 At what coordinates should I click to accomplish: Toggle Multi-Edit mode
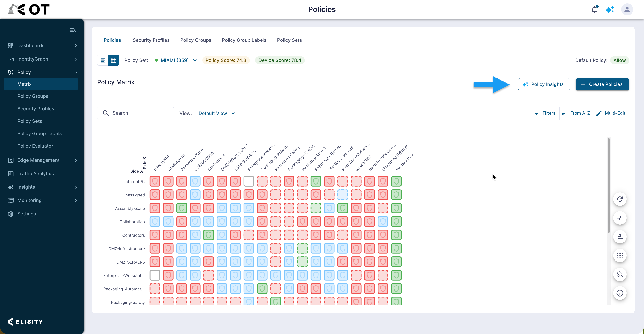point(610,113)
